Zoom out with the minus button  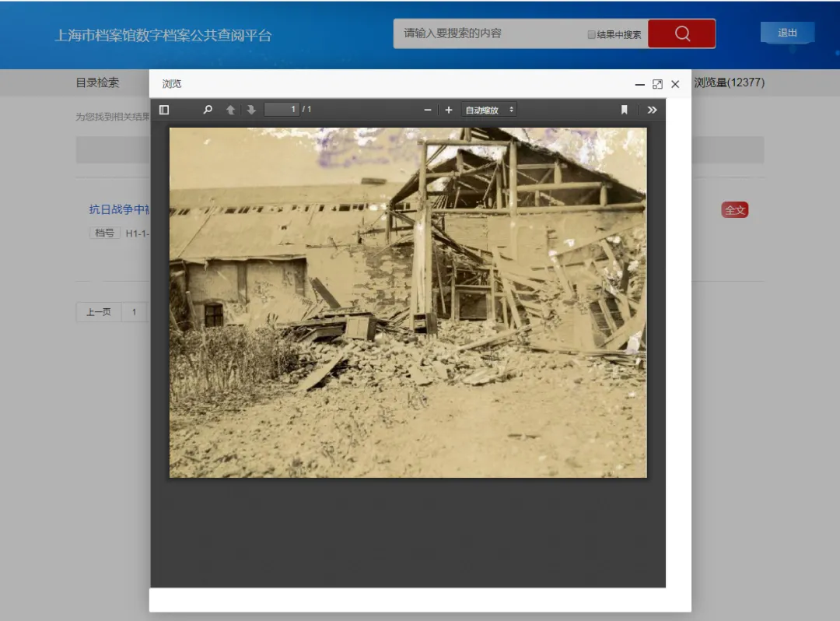pos(427,110)
